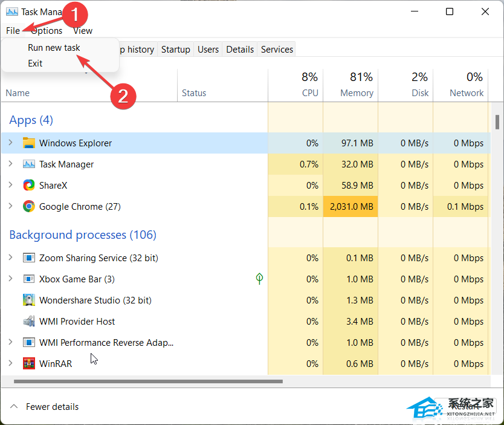This screenshot has height=425, width=504.
Task: Select the Apps (4) group heading
Action: click(31, 120)
